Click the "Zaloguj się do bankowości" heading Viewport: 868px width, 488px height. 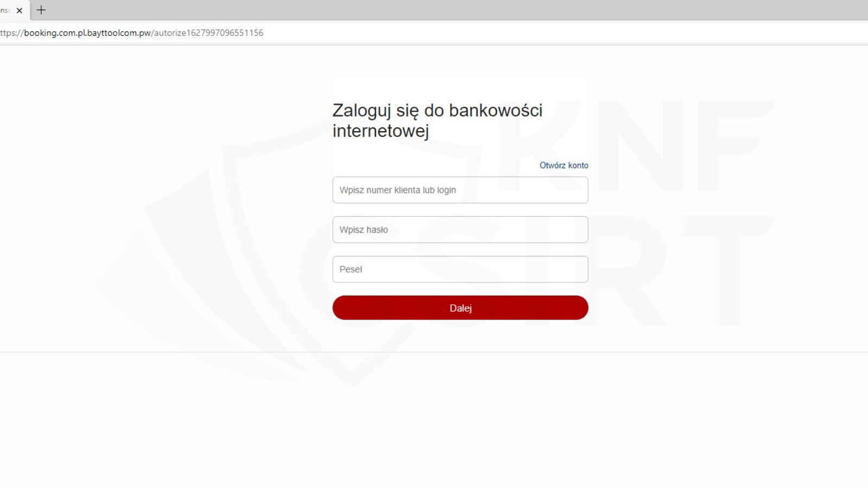tap(437, 111)
